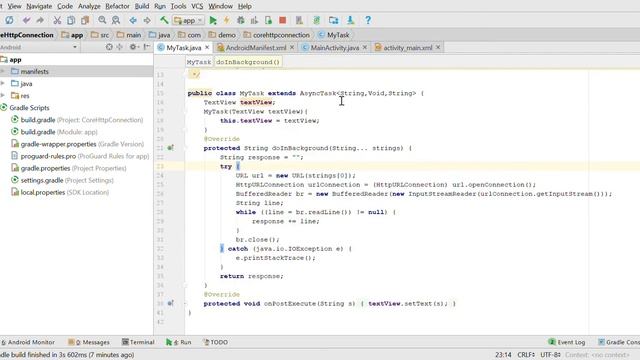
Task: Navigate Back with the blue left arrow
Action: coord(133,20)
